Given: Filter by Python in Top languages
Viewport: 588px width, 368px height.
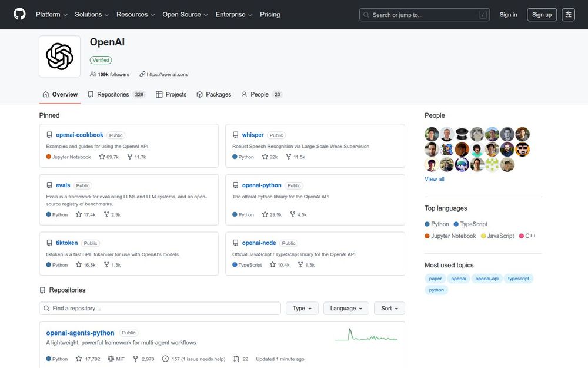Looking at the screenshot, I should click(436, 224).
